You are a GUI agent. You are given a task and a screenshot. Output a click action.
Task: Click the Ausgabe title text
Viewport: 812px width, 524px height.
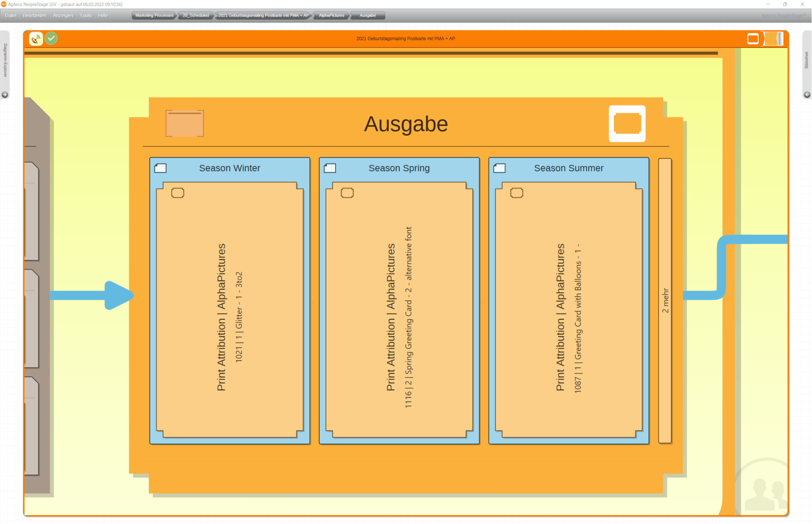(406, 124)
